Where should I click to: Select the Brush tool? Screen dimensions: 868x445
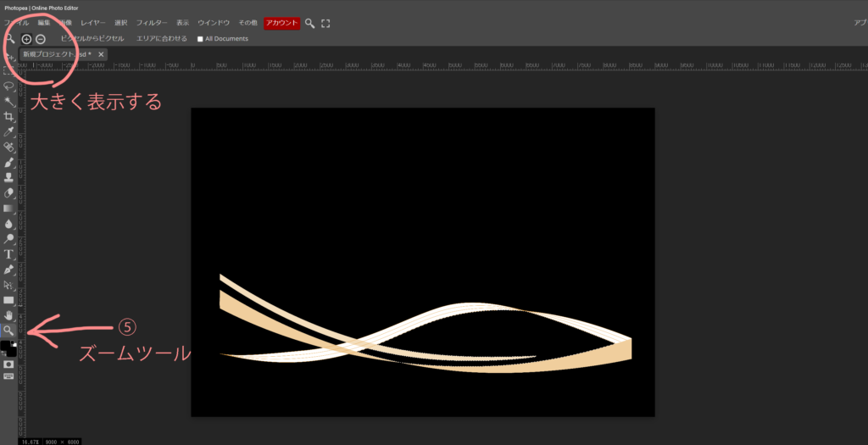[x=9, y=162]
